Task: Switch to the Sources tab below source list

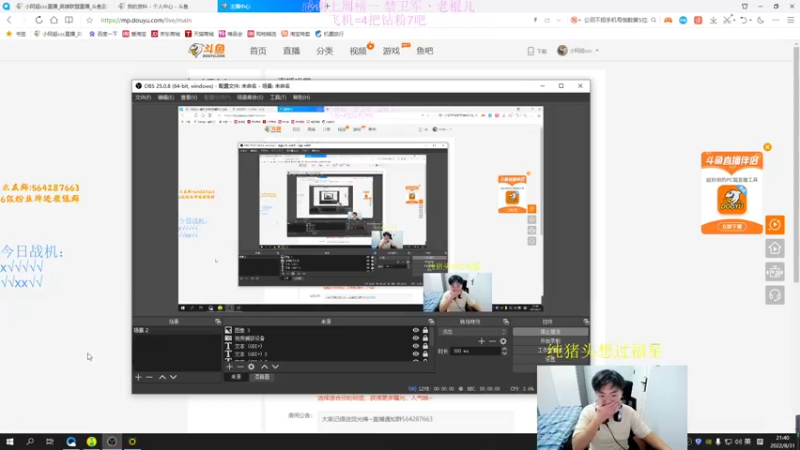Action: tap(236, 377)
